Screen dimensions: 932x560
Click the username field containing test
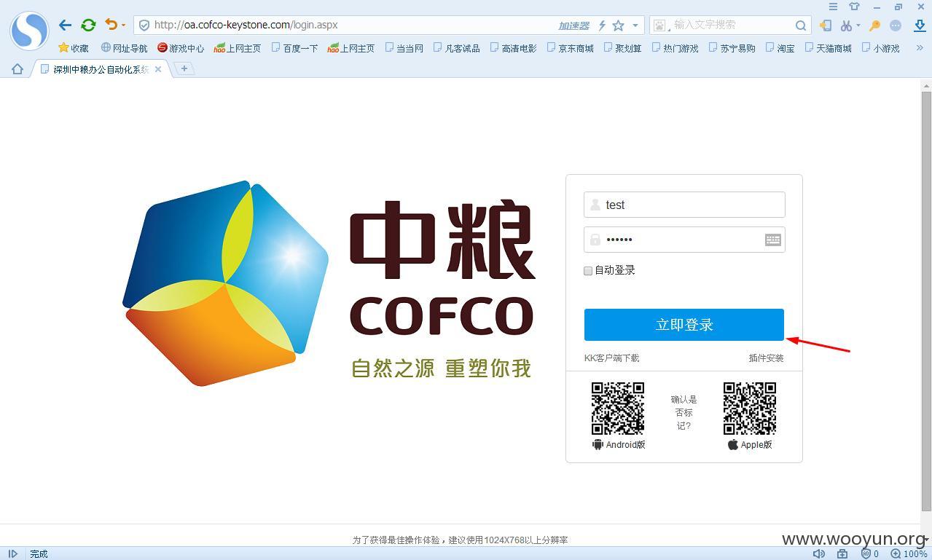pos(684,205)
